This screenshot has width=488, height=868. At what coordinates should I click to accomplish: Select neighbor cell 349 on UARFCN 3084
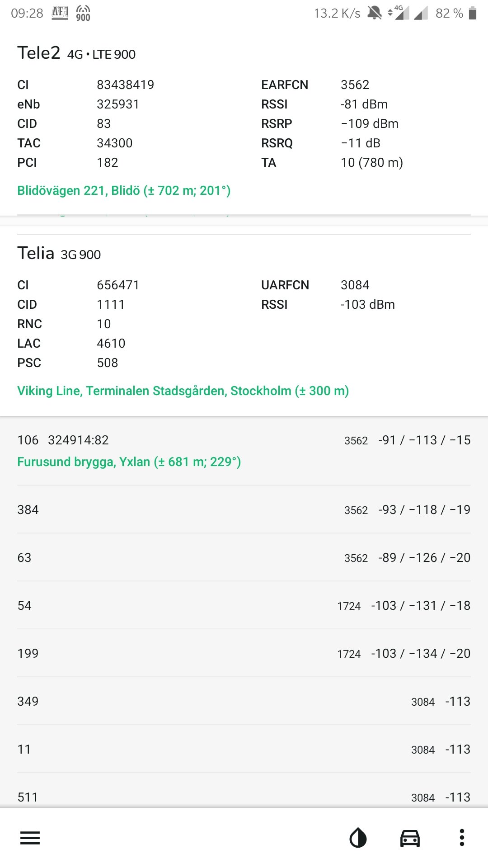click(244, 701)
